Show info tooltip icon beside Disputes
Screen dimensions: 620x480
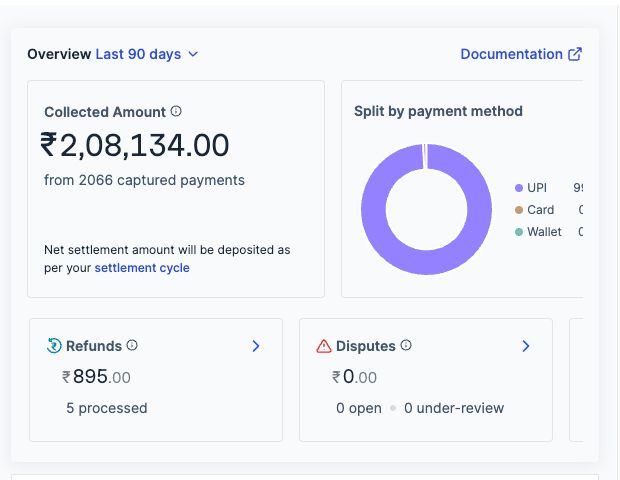[x=406, y=346]
